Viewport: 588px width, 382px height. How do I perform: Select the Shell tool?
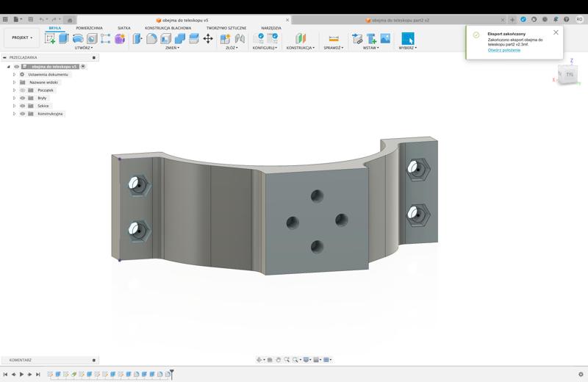pos(166,38)
